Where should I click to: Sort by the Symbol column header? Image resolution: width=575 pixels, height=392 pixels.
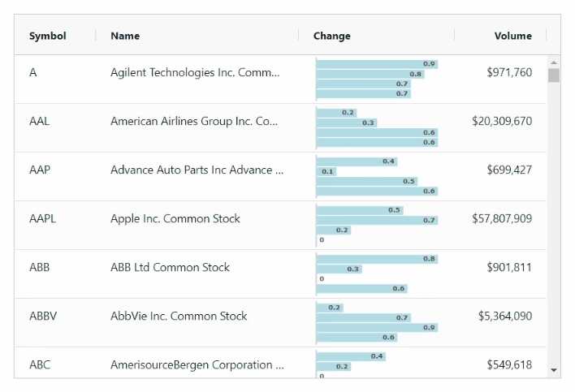(48, 36)
